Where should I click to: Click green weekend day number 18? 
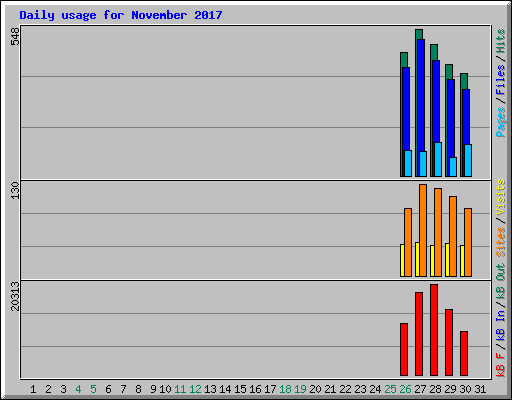click(x=285, y=389)
